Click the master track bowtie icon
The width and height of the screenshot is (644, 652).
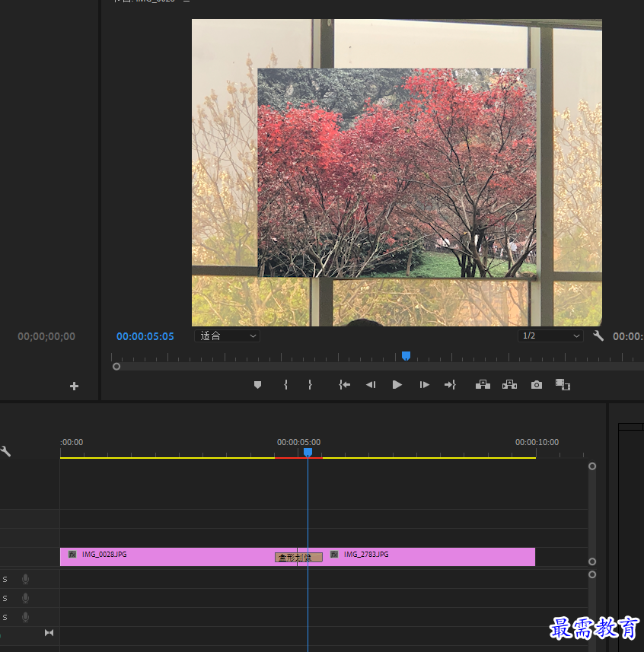click(49, 633)
